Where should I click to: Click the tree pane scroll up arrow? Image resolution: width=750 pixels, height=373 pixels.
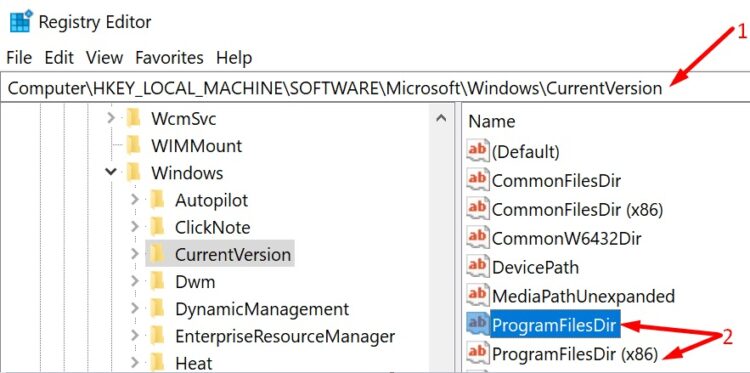click(x=441, y=118)
